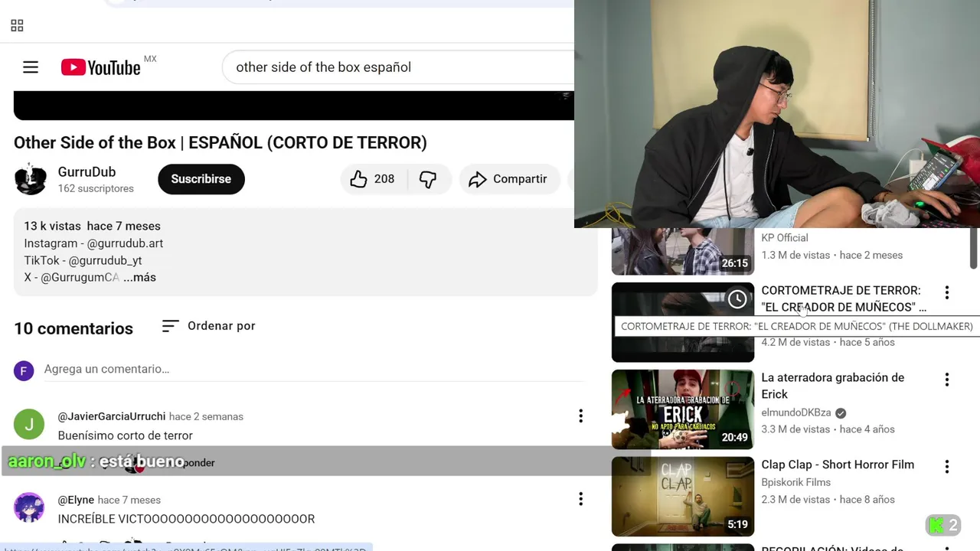Open options for Clap Clap Short Horror Film
This screenshot has width=980, height=551.
(x=947, y=466)
